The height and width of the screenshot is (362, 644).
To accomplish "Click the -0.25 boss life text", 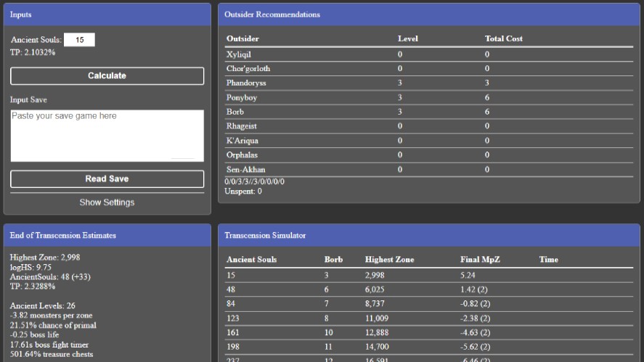I will (34, 334).
